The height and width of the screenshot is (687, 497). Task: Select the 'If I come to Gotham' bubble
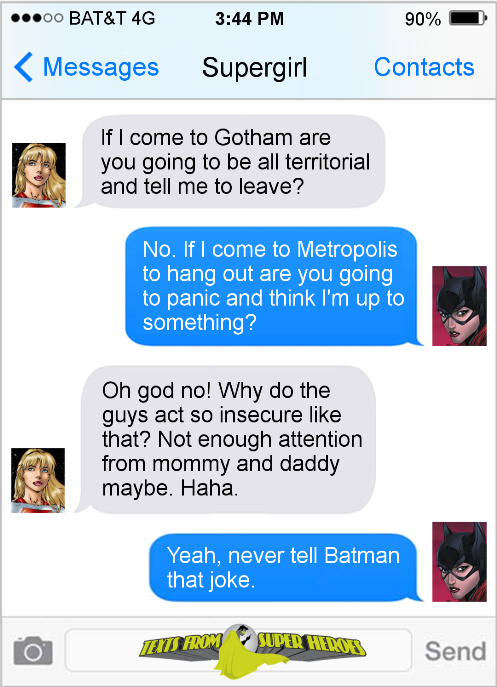pos(231,161)
